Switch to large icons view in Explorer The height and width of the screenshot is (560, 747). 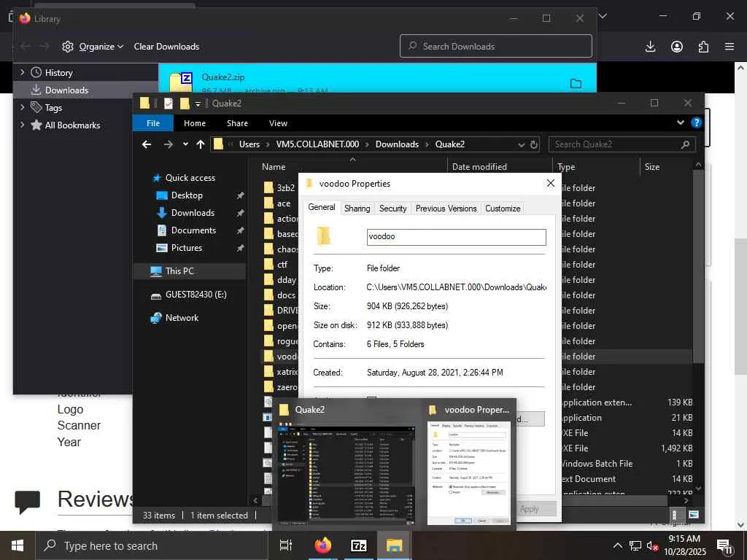694,515
